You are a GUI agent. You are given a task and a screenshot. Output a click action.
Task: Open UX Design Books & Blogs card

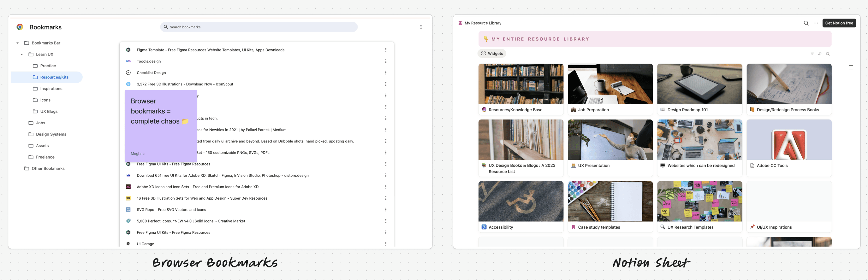(x=521, y=148)
